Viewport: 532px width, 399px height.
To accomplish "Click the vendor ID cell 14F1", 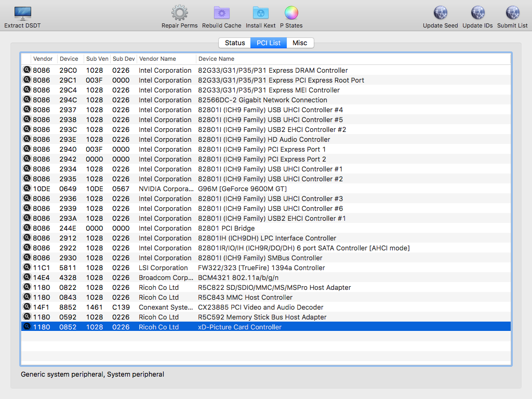I will click(41, 307).
